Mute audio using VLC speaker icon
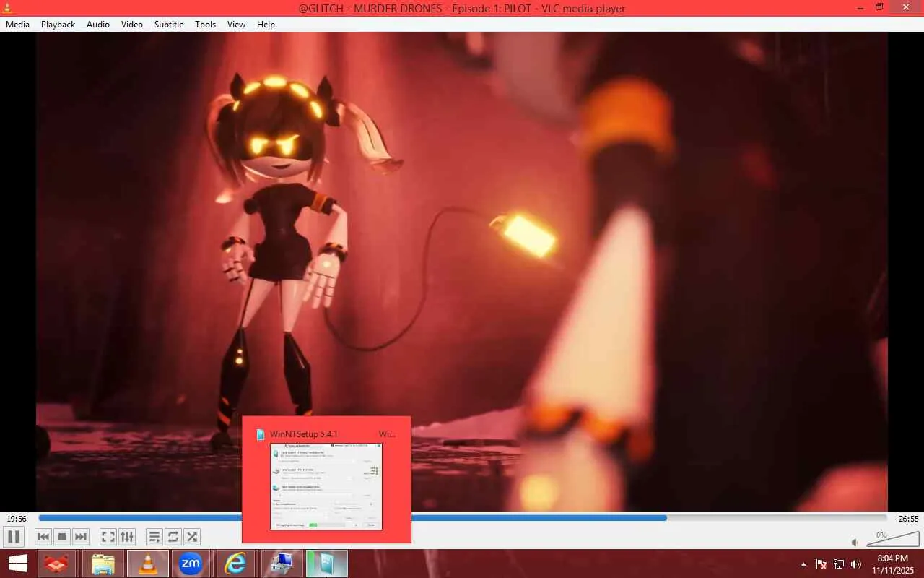Image resolution: width=924 pixels, height=578 pixels. click(855, 542)
